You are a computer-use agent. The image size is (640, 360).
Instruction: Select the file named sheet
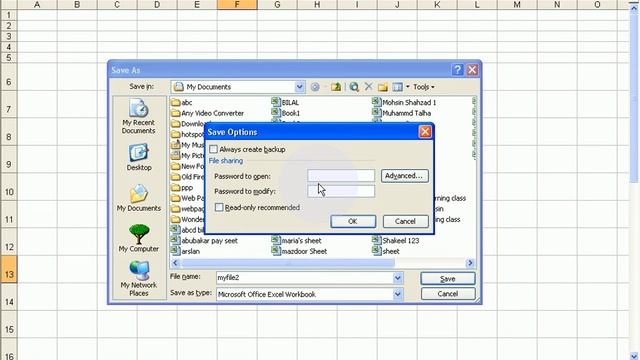tap(386, 251)
